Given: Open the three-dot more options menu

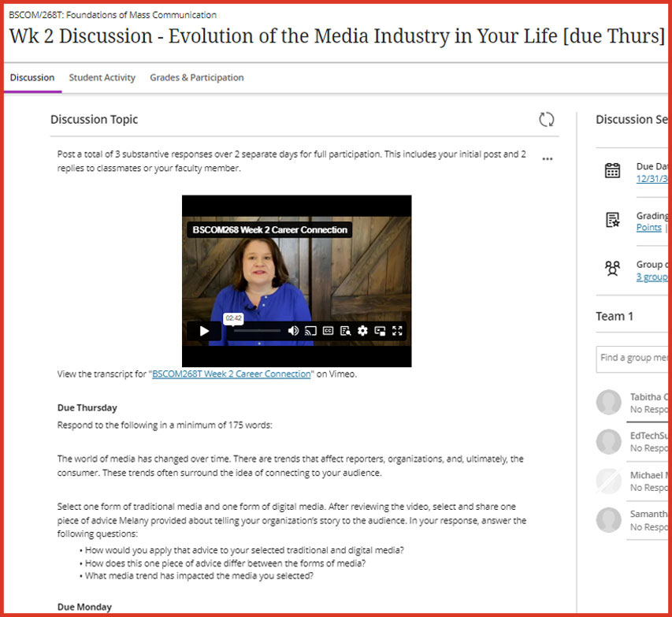Looking at the screenshot, I should [548, 159].
